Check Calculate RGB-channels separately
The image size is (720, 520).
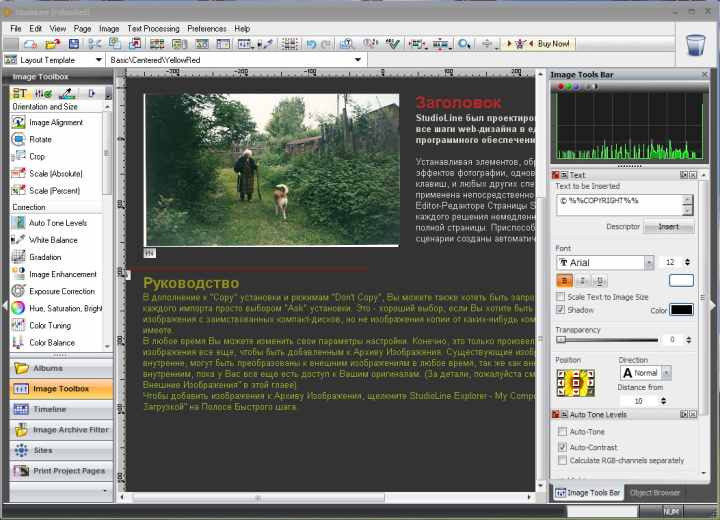pos(562,460)
